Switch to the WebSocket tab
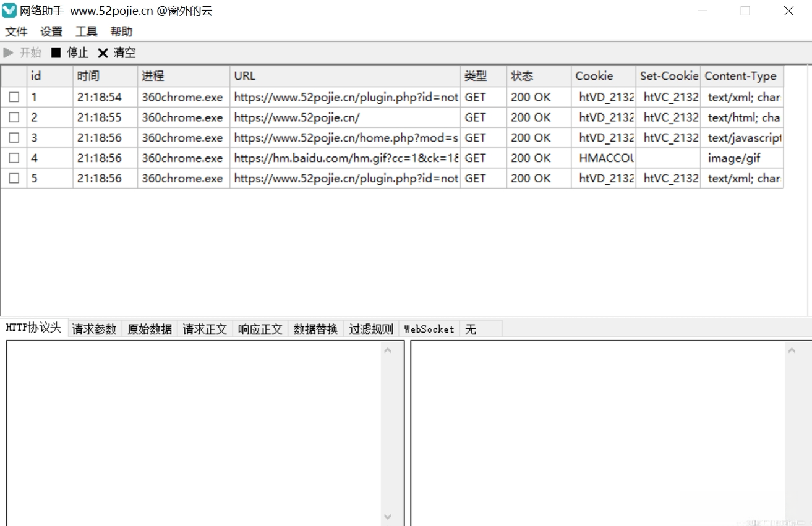Screen dimensions: 812x526 (429, 329)
